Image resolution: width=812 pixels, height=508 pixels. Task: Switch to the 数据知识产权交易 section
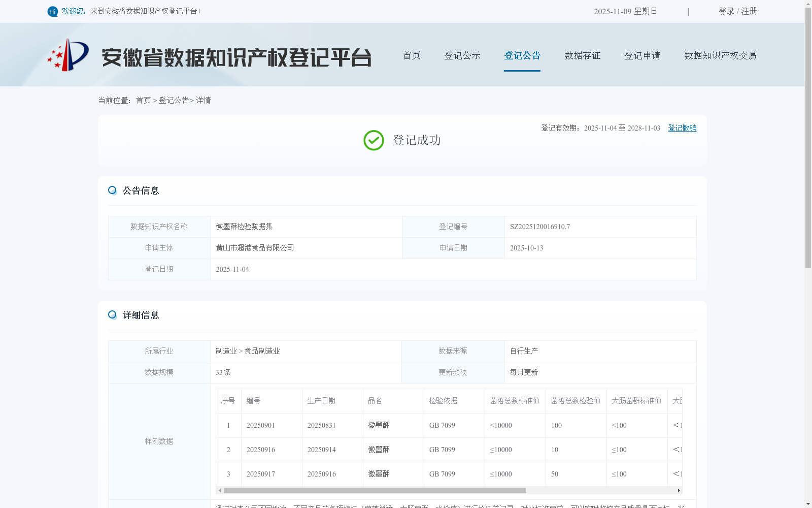(720, 55)
